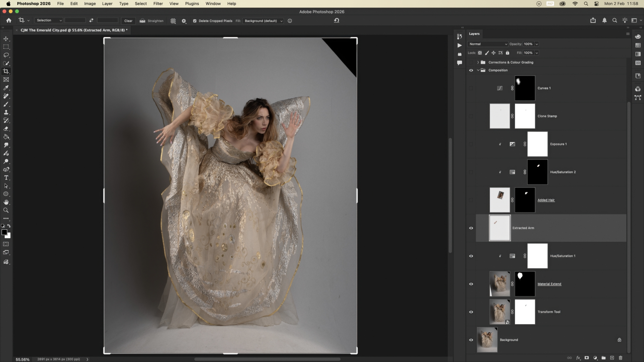The height and width of the screenshot is (362, 644).
Task: Click the add layer mask icon
Action: pos(586,358)
